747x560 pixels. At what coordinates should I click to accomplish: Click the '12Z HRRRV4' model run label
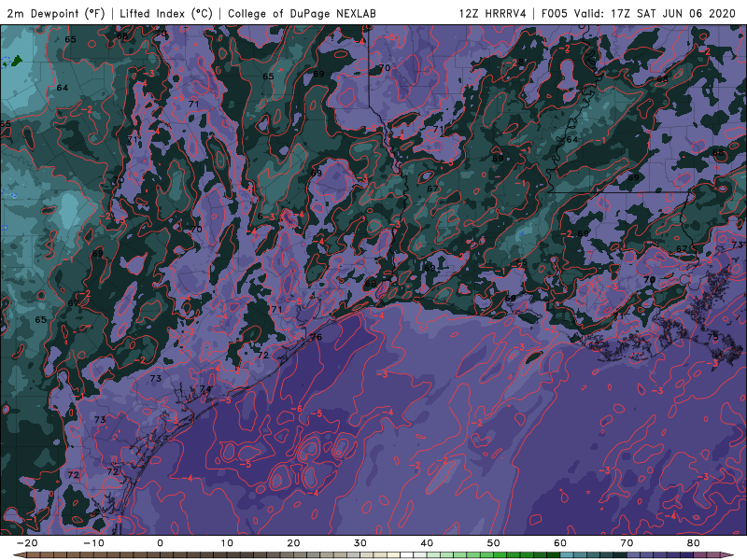tap(493, 13)
